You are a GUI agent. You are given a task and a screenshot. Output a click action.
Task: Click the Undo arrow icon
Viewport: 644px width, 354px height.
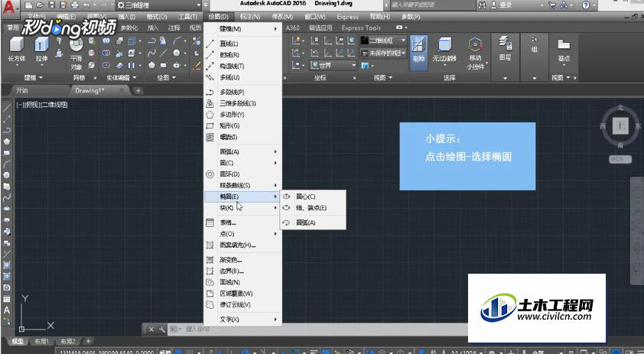coord(86,5)
